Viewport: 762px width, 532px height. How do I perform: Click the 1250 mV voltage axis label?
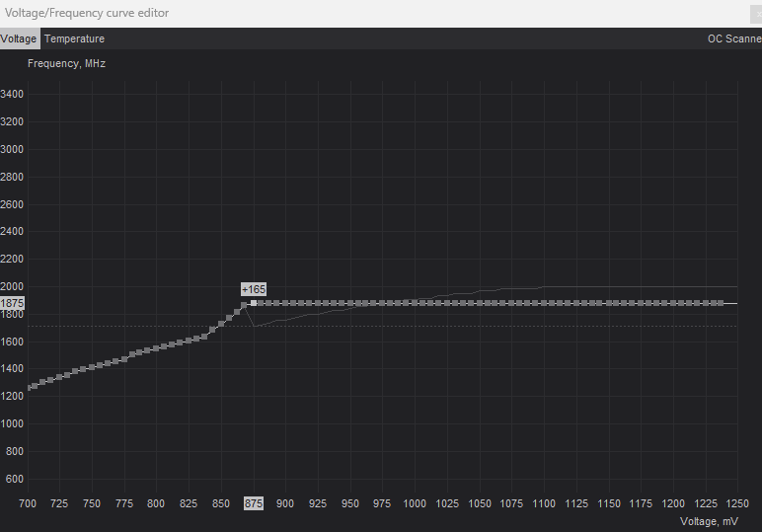(x=736, y=503)
